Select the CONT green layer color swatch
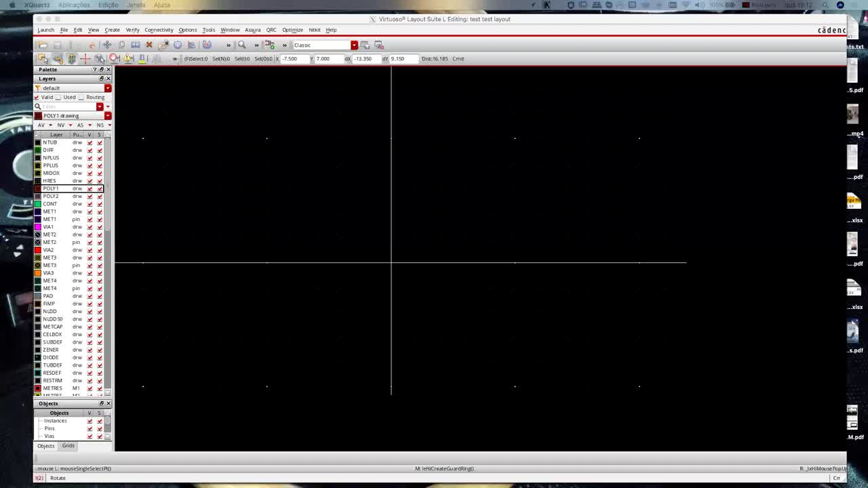 (38, 203)
